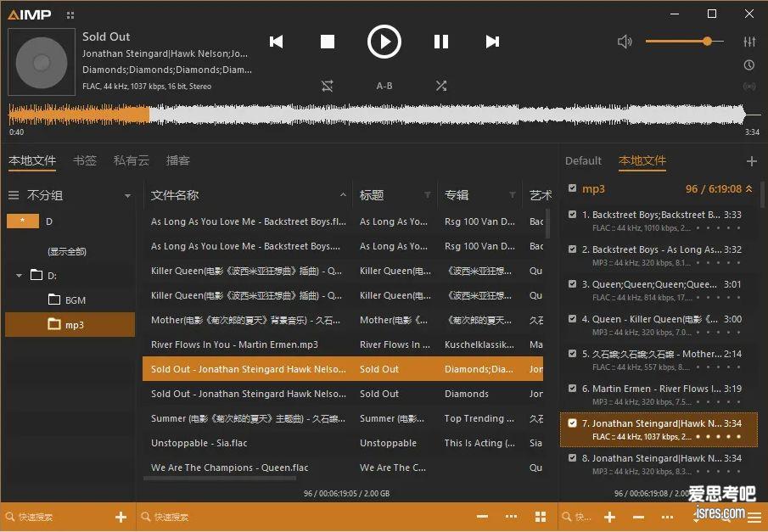768x532 pixels.
Task: Open the sleep timer clock icon
Action: point(748,64)
